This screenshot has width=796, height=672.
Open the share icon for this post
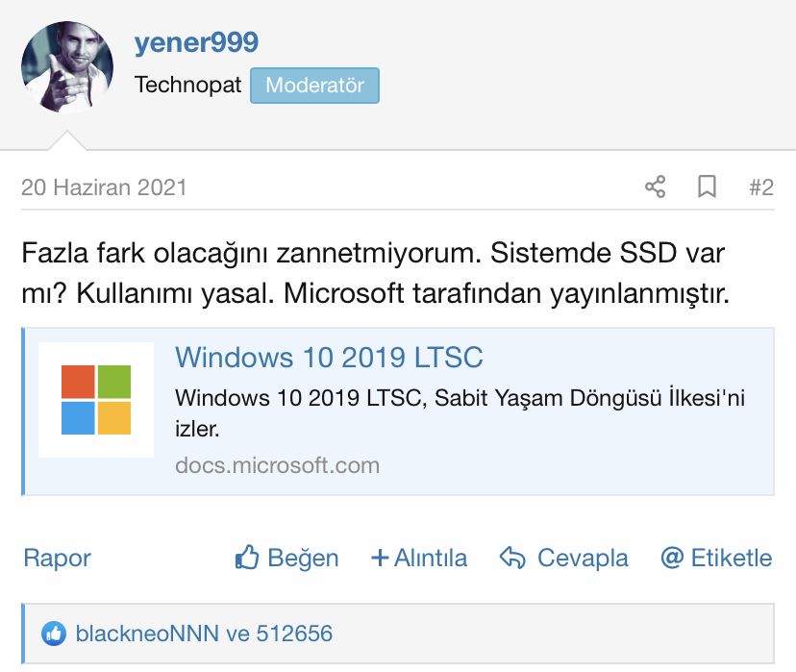point(656,187)
